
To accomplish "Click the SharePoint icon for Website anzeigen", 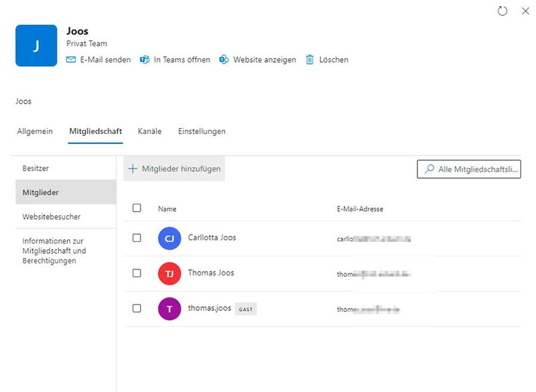I will [x=224, y=60].
